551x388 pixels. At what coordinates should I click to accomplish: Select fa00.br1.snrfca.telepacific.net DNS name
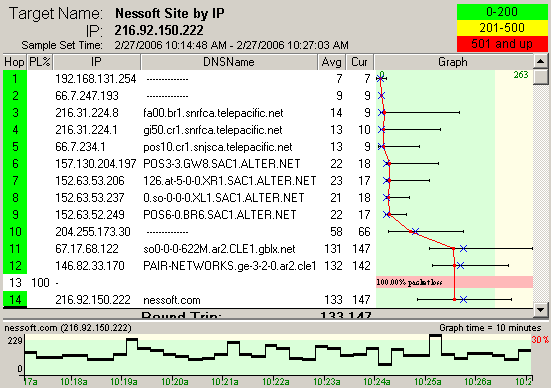click(213, 113)
